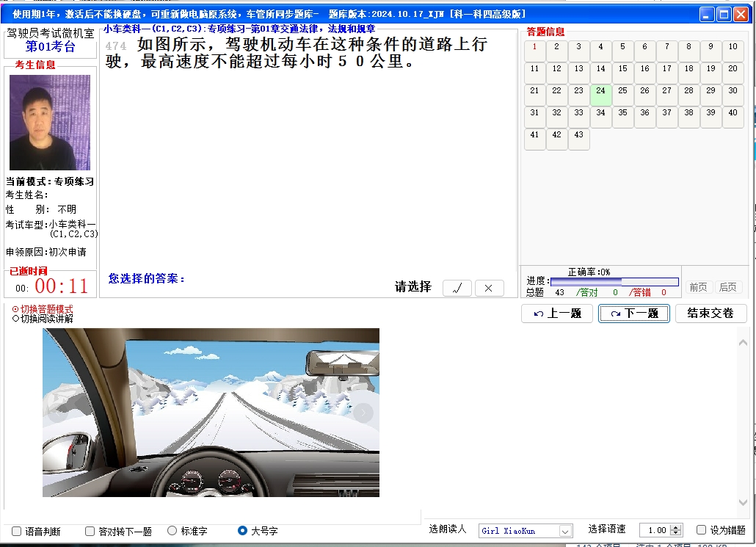The image size is (756, 547).
Task: Go to previous question with 上一题
Action: [x=557, y=314]
